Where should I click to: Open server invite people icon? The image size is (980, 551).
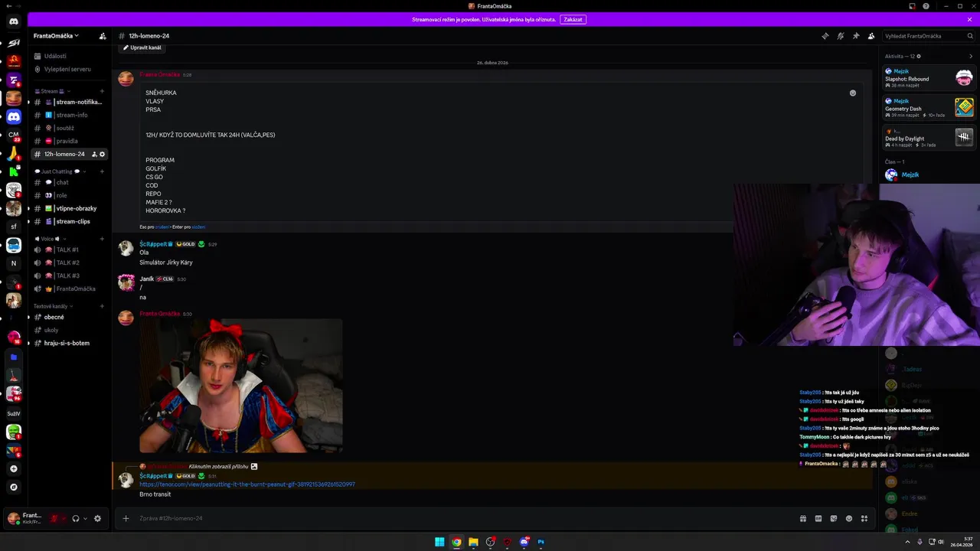click(103, 36)
